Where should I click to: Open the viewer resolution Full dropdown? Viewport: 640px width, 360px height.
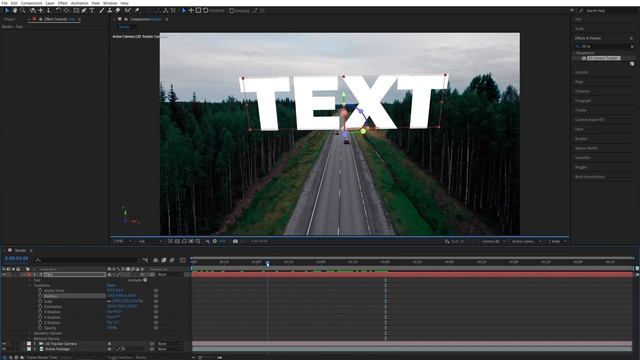tap(149, 241)
